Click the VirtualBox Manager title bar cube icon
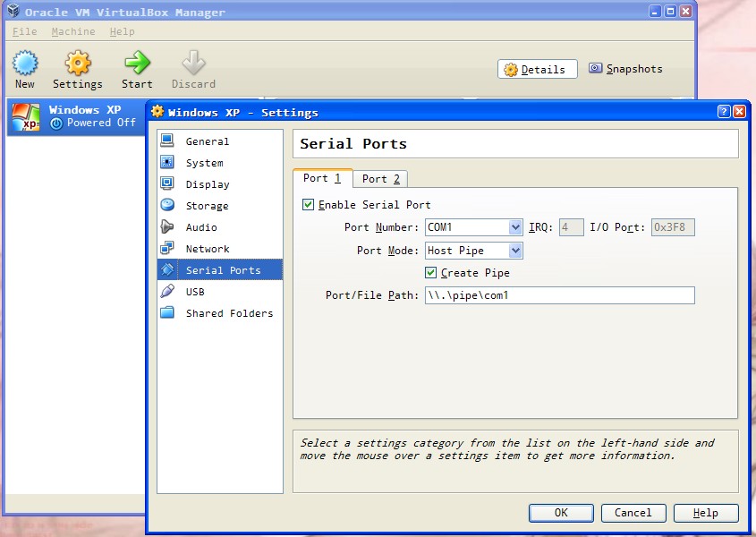 [x=13, y=11]
